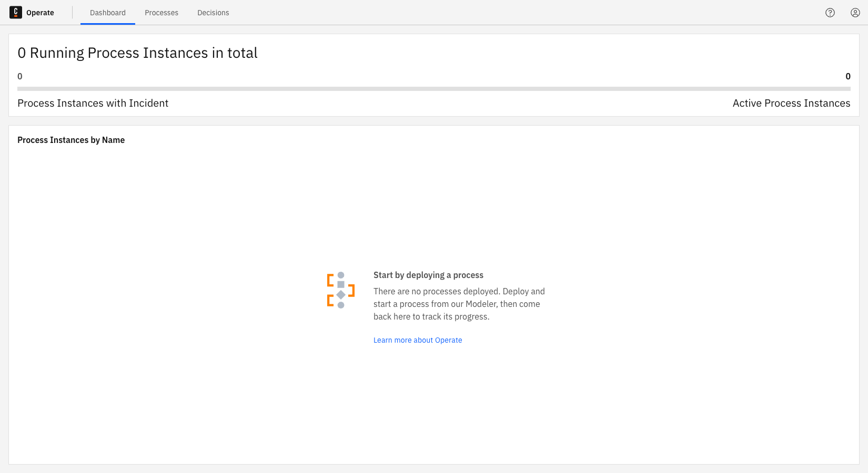Click the Process Instances by Name heading
This screenshot has height=473, width=868.
click(x=71, y=140)
